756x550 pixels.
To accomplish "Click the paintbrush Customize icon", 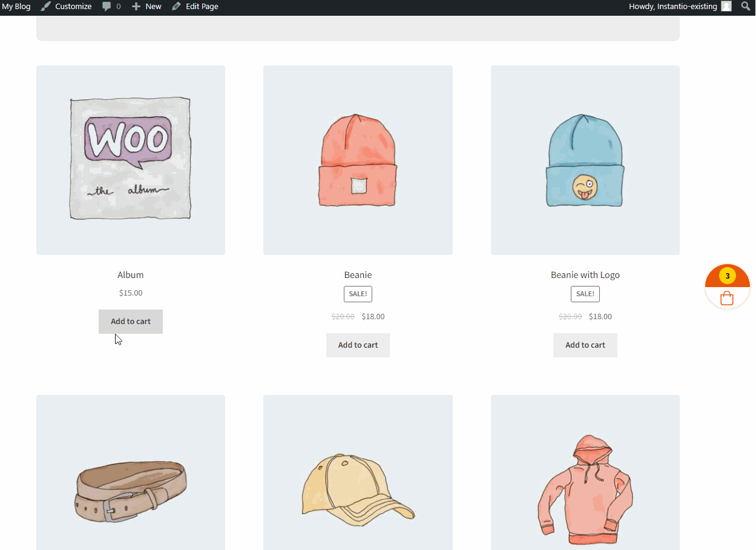I will pos(46,6).
